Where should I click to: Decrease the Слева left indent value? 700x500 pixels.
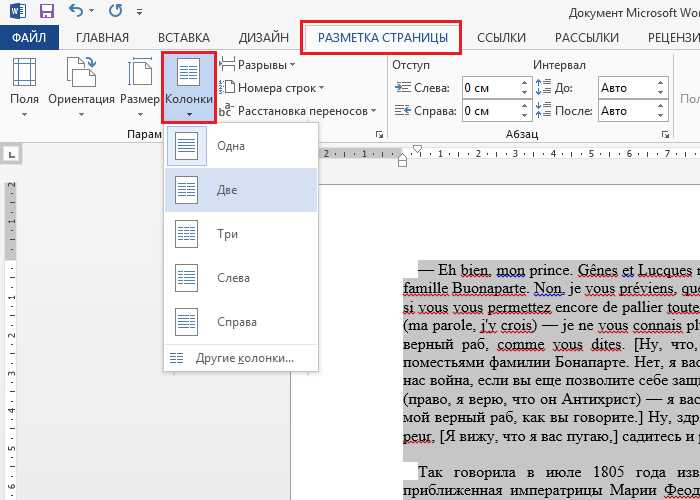point(525,93)
